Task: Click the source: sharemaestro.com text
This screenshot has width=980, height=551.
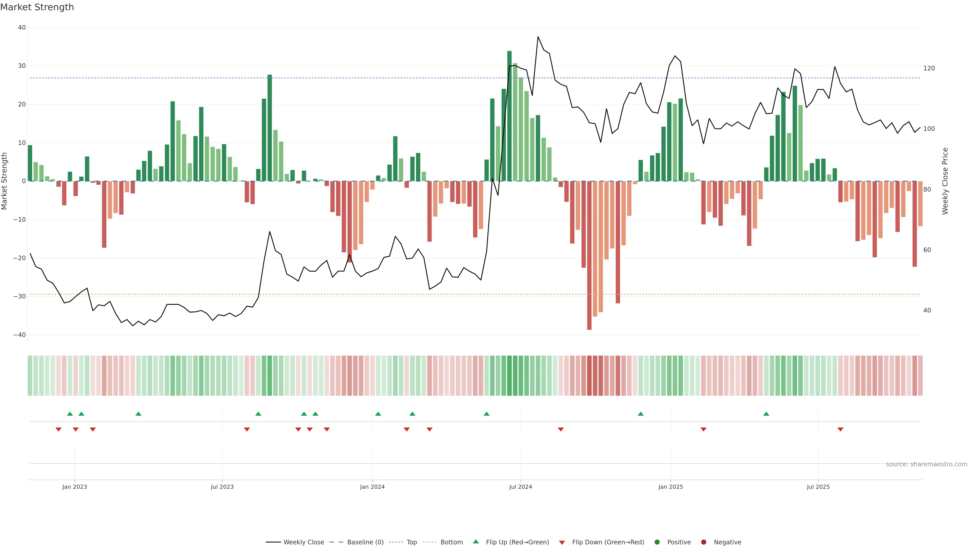Action: tap(926, 464)
